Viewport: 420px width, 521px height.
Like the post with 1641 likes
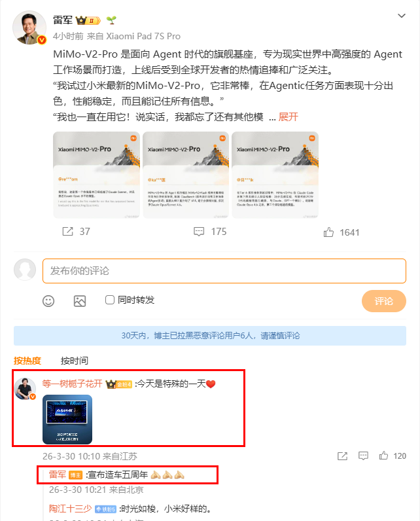pos(328,232)
